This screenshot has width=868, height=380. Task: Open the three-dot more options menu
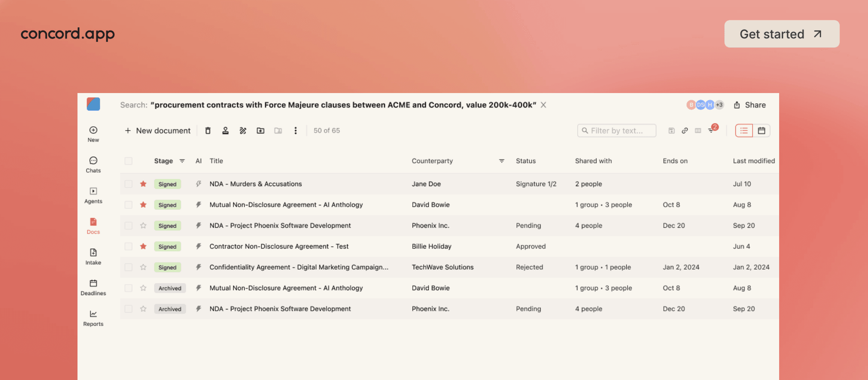[295, 131]
